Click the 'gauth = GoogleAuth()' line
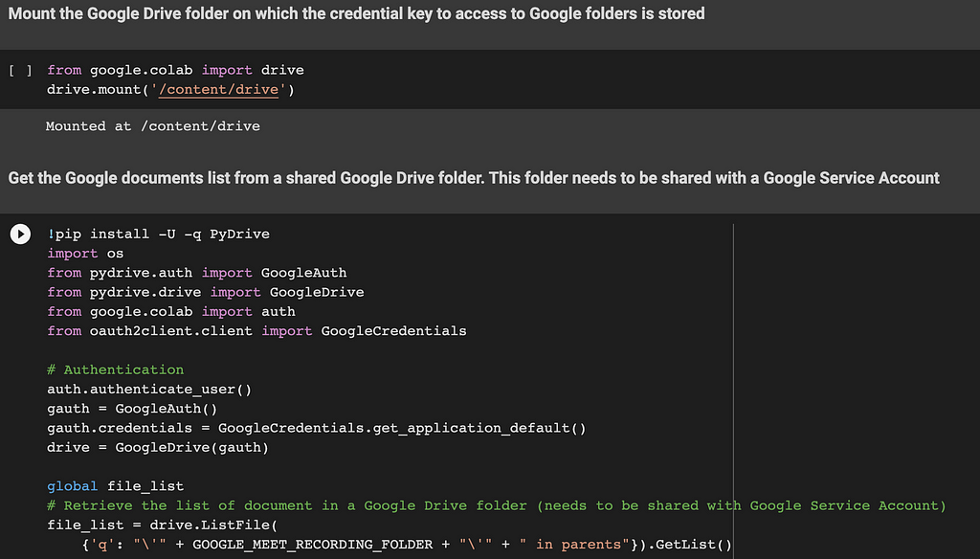This screenshot has width=980, height=559. 132,409
